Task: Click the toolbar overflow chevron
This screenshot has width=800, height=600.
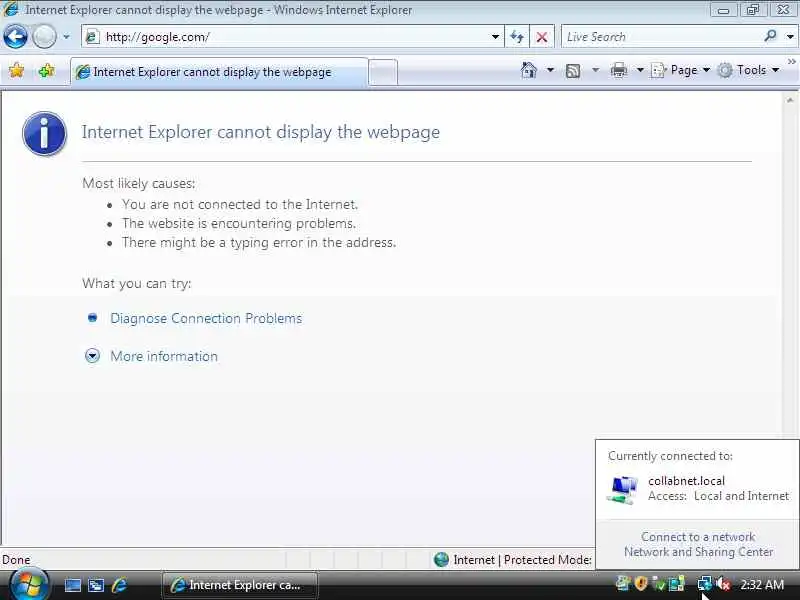Action: click(x=791, y=62)
